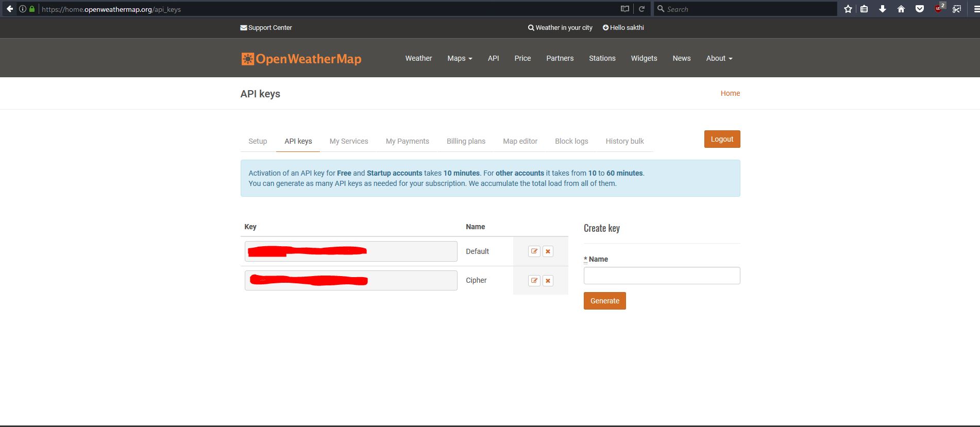Open the History bulk tab
The height and width of the screenshot is (427, 980).
pyautogui.click(x=624, y=141)
